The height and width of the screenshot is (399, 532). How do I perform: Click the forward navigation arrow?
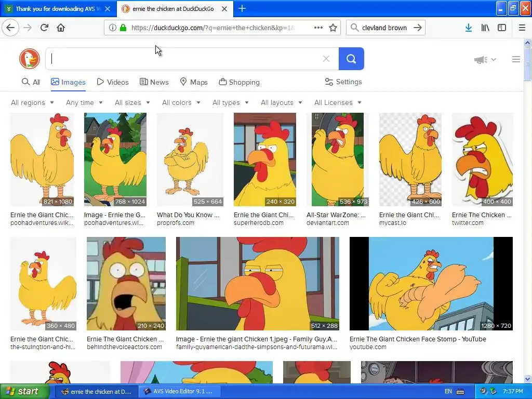point(28,28)
